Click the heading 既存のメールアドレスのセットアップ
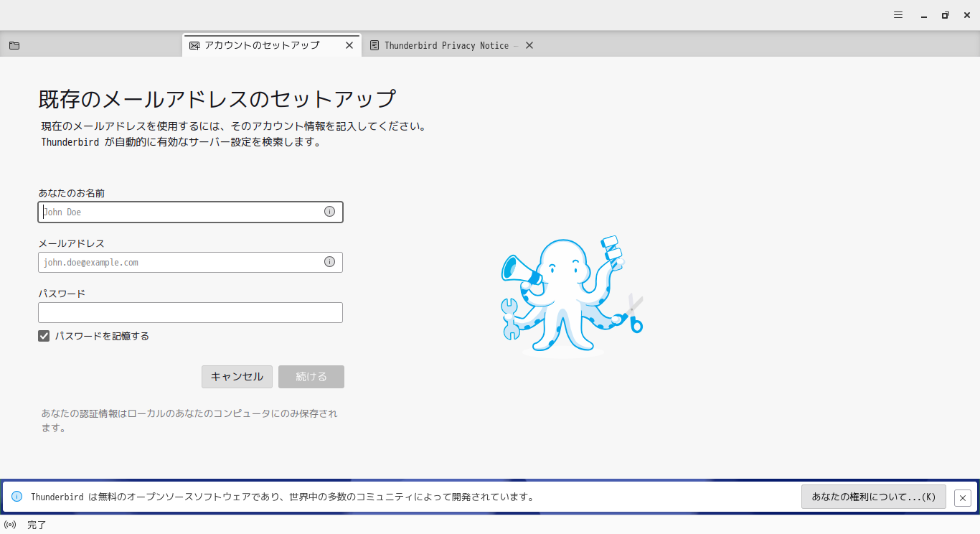Screen dimensions: 980x534 217,99
